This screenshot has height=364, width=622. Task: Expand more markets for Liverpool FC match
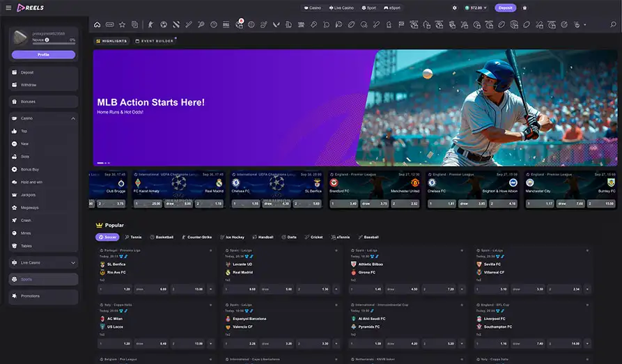[587, 343]
